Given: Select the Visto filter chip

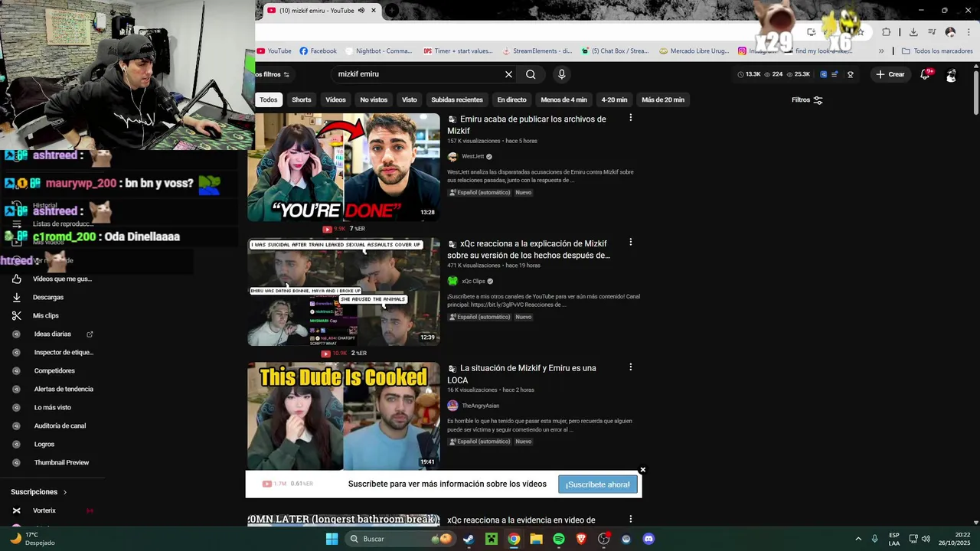Looking at the screenshot, I should 410,99.
